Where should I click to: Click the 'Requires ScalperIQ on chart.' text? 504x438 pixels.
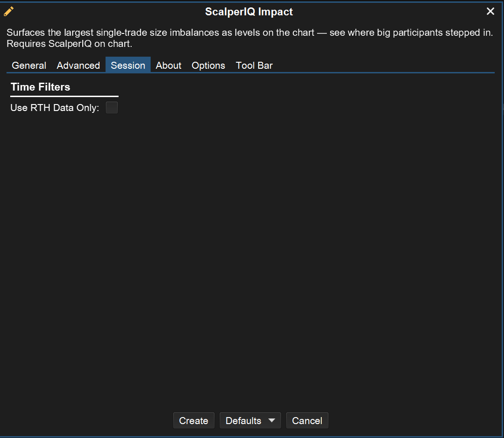(x=69, y=44)
